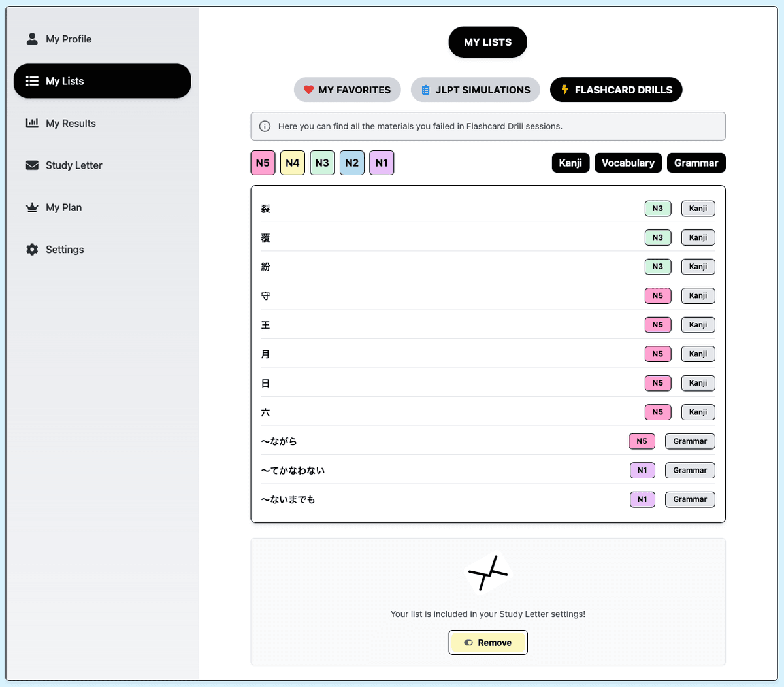
Task: Click the person icon next to My Profile
Action: pos(32,39)
